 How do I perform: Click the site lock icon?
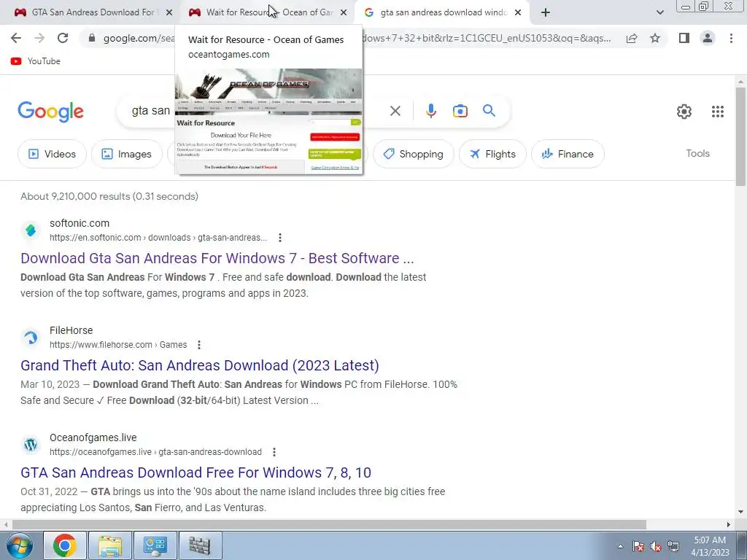click(92, 38)
